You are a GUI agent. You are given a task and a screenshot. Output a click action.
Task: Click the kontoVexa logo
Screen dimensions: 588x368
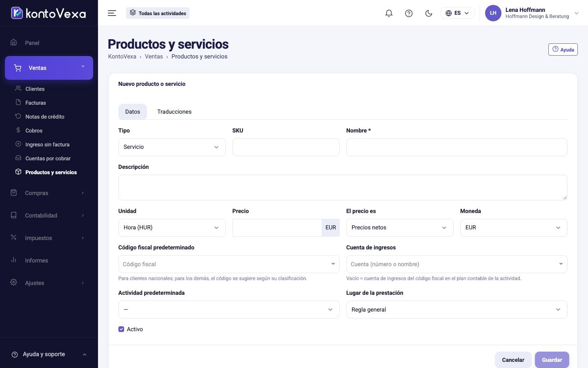49,13
